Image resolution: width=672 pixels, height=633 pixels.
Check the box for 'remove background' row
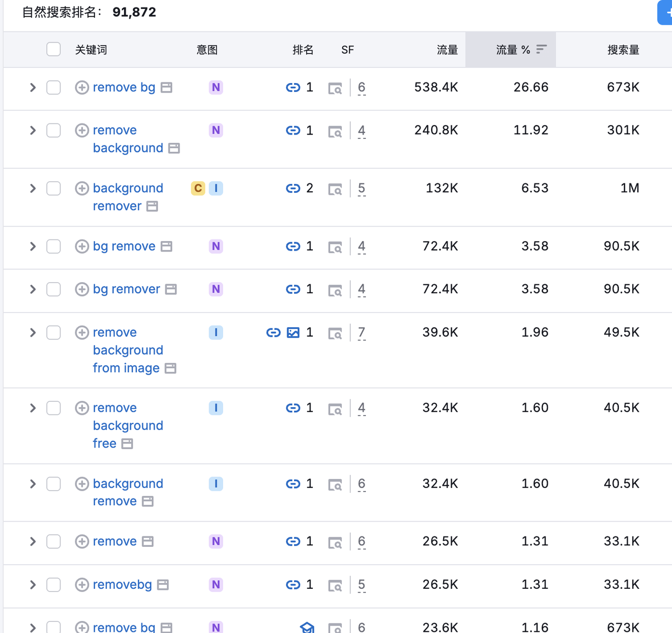[x=54, y=130]
